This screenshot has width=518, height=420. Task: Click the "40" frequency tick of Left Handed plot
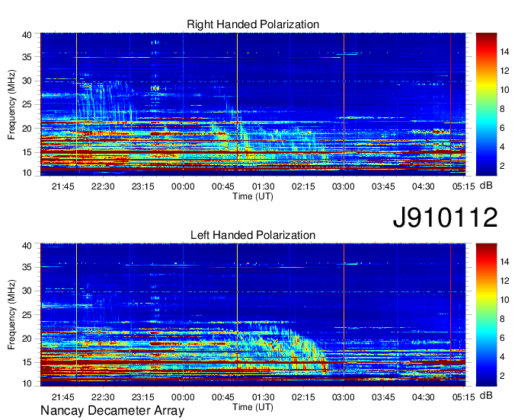click(x=27, y=246)
